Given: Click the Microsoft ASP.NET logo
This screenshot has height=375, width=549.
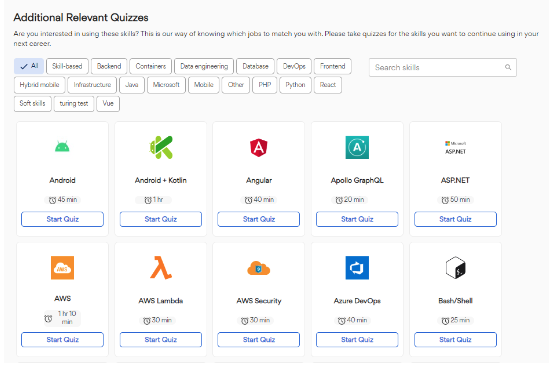Looking at the screenshot, I should [x=455, y=147].
